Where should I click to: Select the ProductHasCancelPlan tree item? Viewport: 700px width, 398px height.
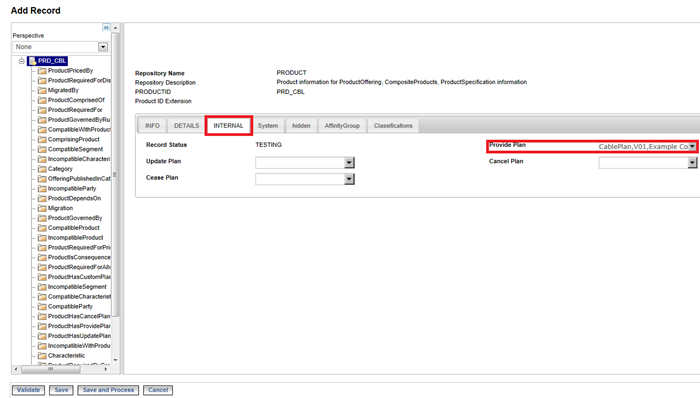(x=79, y=316)
